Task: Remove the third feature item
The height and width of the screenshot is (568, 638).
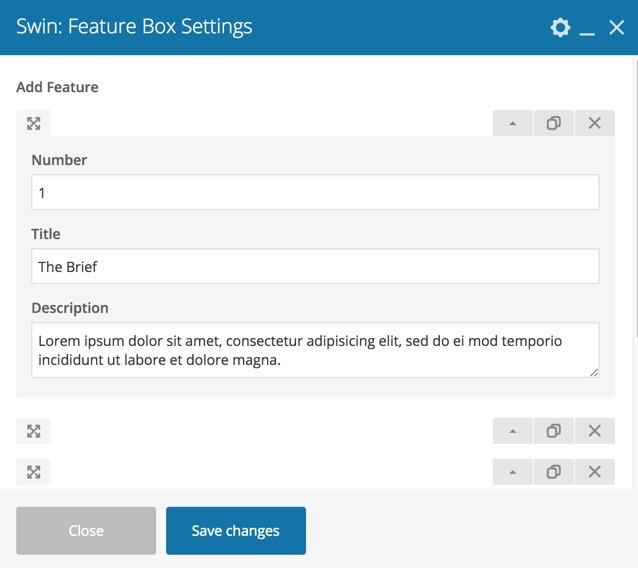Action: tap(594, 472)
